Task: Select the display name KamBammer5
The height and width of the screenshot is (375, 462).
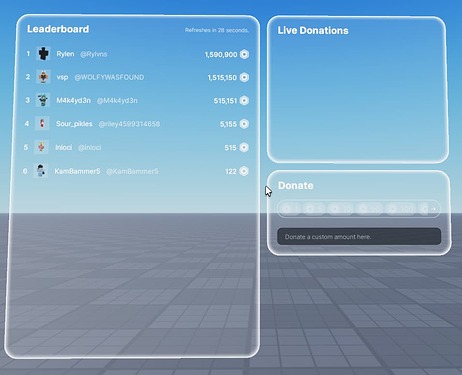Action: tap(77, 171)
